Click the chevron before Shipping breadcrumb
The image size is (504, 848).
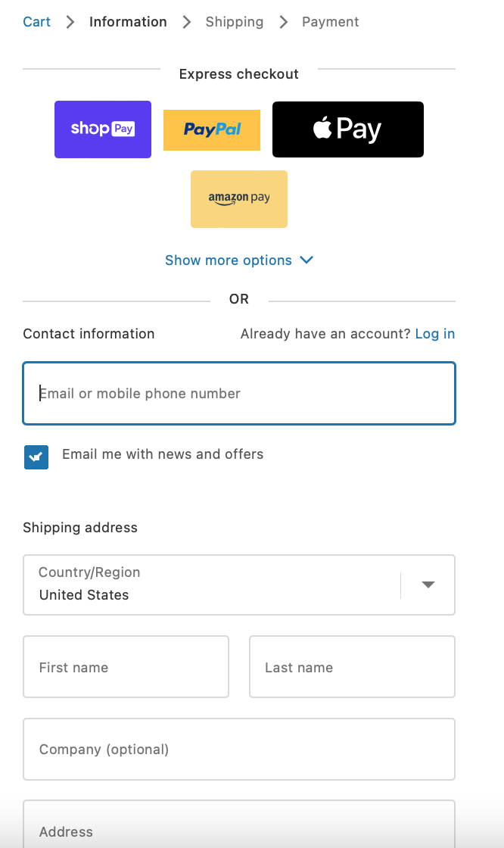[187, 22]
